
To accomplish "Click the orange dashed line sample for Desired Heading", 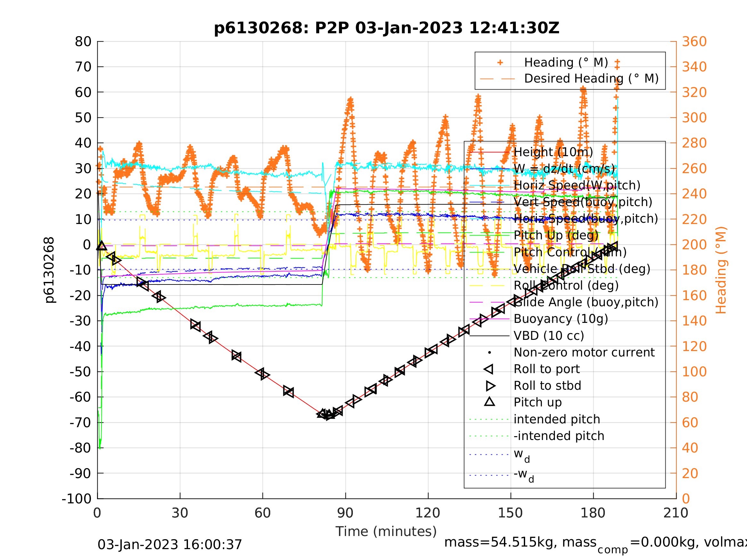I will click(x=498, y=79).
